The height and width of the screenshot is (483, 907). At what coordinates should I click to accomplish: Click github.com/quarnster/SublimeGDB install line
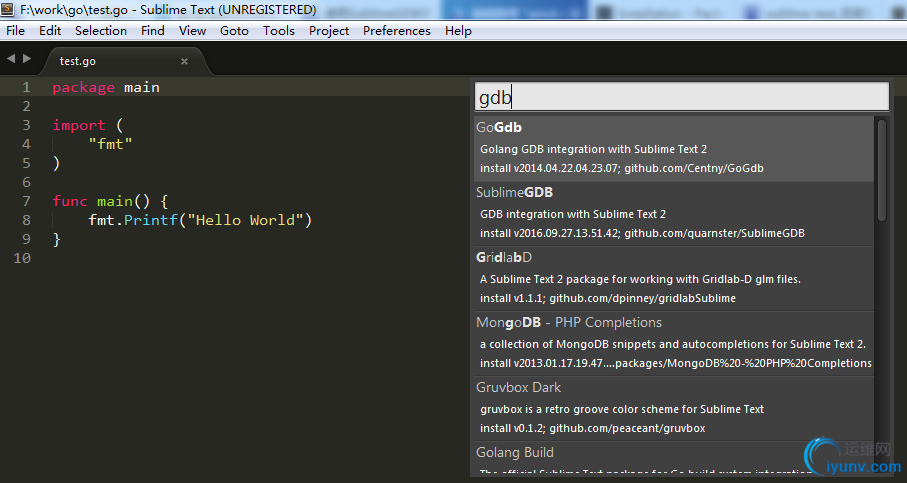[642, 233]
